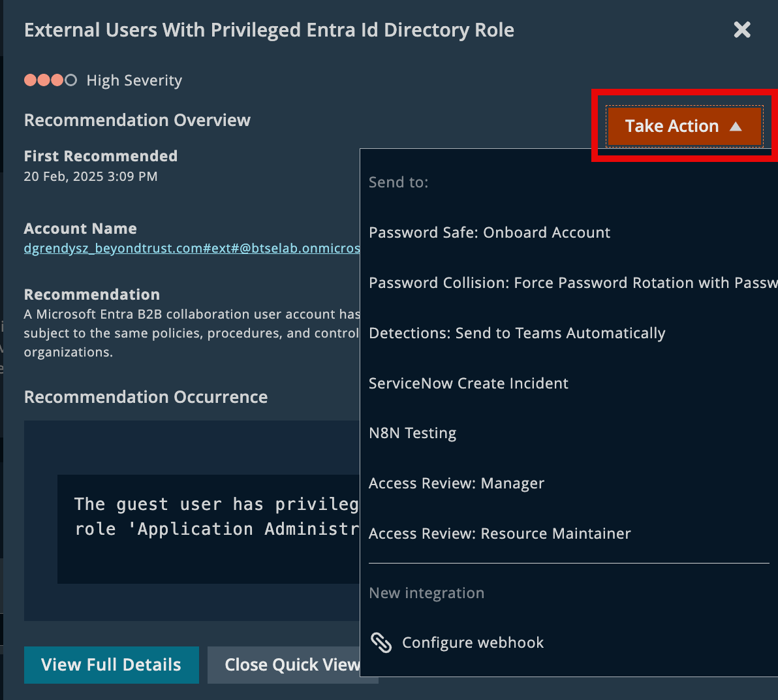Select Access Review: Resource Maintainer
The height and width of the screenshot is (700, 778).
(500, 533)
